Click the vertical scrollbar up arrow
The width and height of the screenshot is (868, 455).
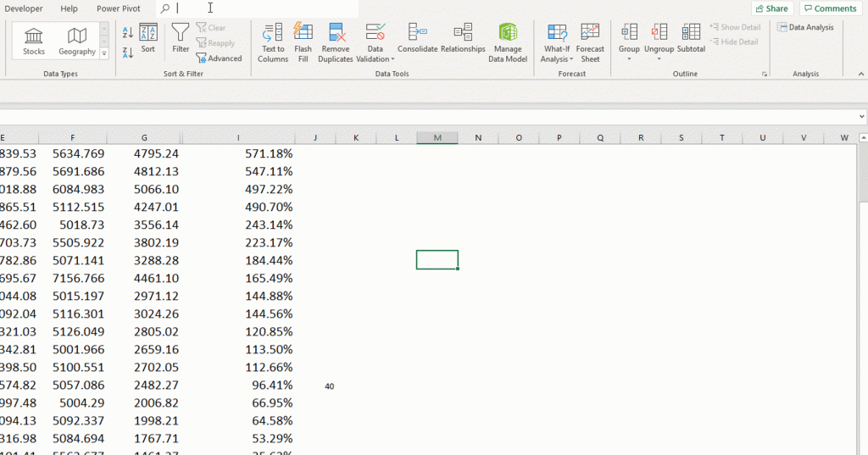pos(863,137)
